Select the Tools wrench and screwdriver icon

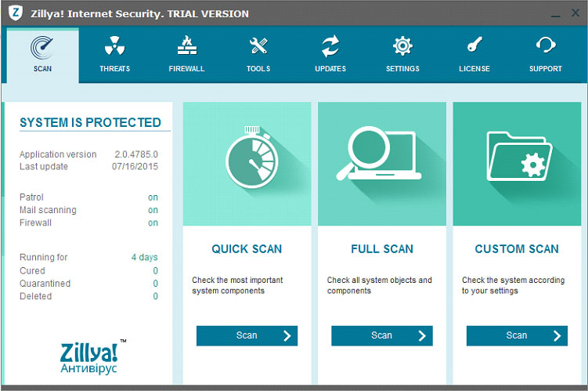click(x=258, y=46)
